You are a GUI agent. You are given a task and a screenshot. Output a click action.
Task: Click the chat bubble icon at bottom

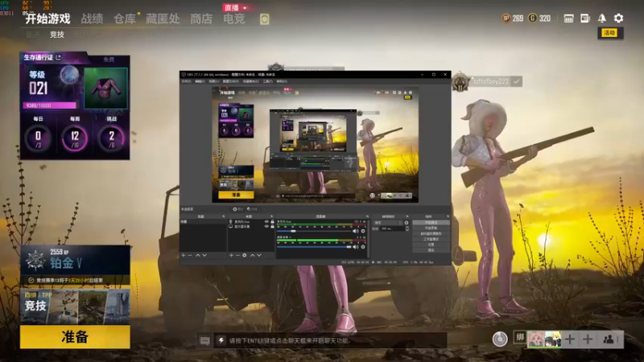[205, 340]
